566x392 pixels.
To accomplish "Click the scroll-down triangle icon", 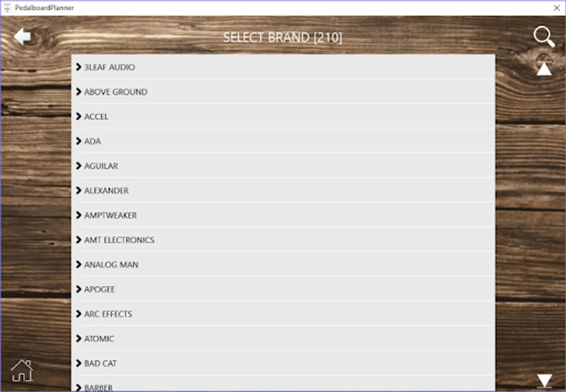I will click(544, 380).
